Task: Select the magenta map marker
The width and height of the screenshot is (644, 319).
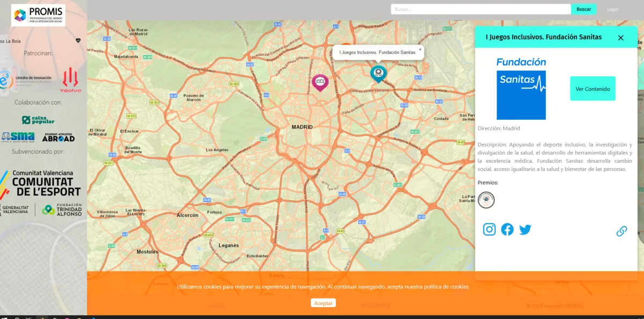Action: pos(320,82)
